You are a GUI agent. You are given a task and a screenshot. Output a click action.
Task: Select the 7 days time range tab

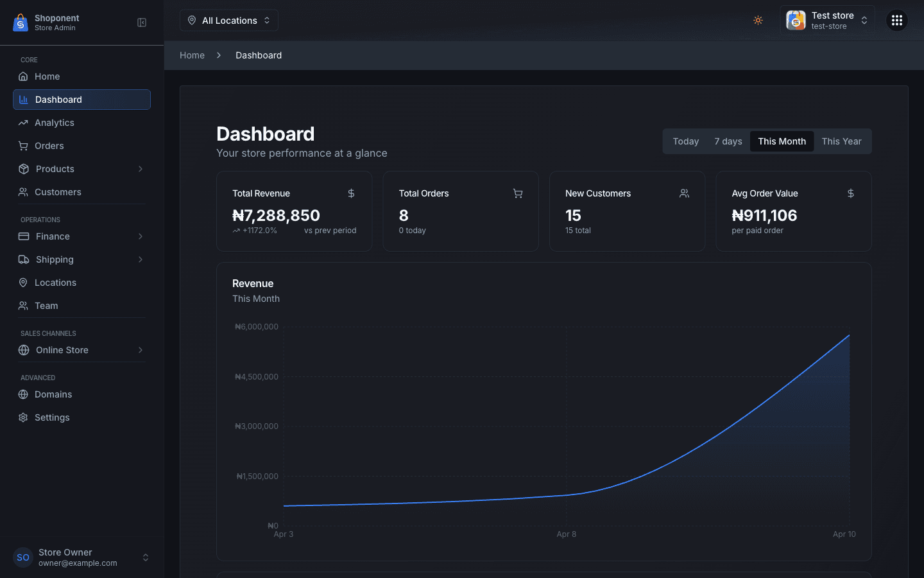pyautogui.click(x=728, y=141)
